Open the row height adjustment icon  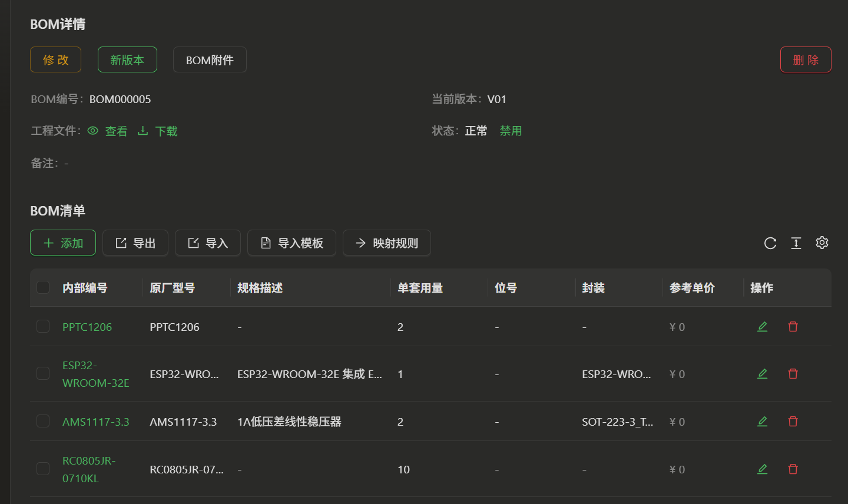click(796, 243)
